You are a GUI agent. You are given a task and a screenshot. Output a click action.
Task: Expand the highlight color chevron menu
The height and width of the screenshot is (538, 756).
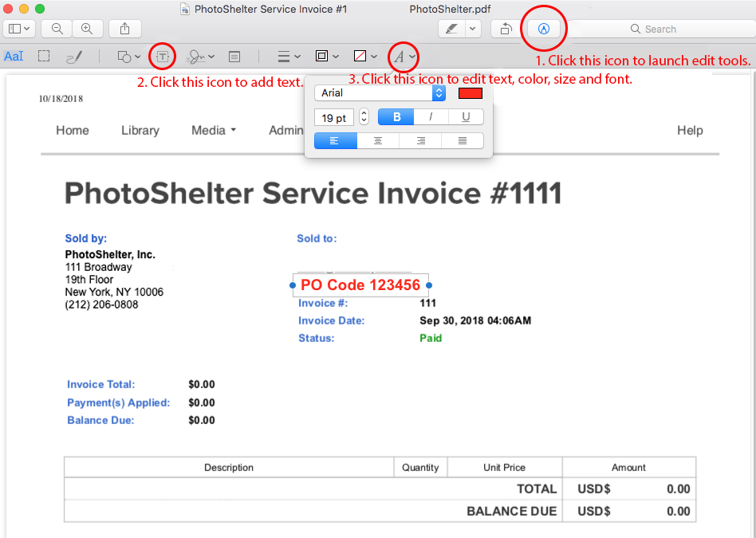[x=472, y=29]
